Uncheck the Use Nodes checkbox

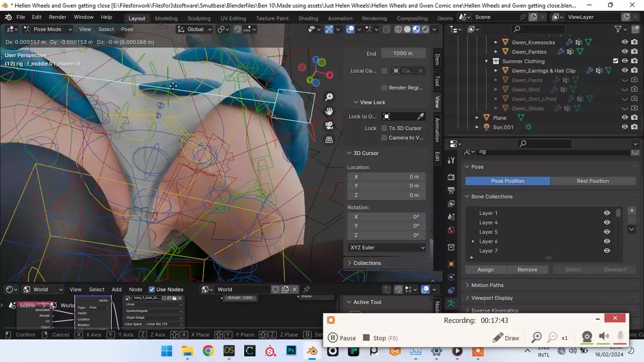152,290
